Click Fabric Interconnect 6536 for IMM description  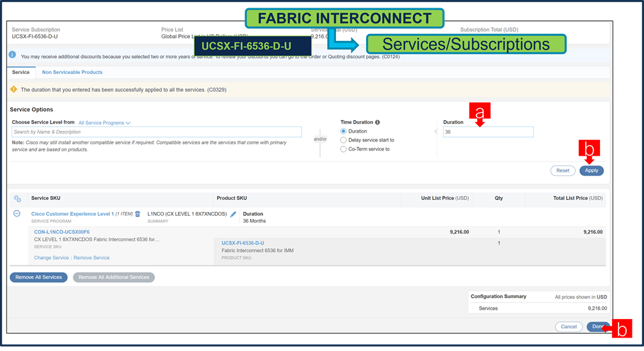pos(257,251)
